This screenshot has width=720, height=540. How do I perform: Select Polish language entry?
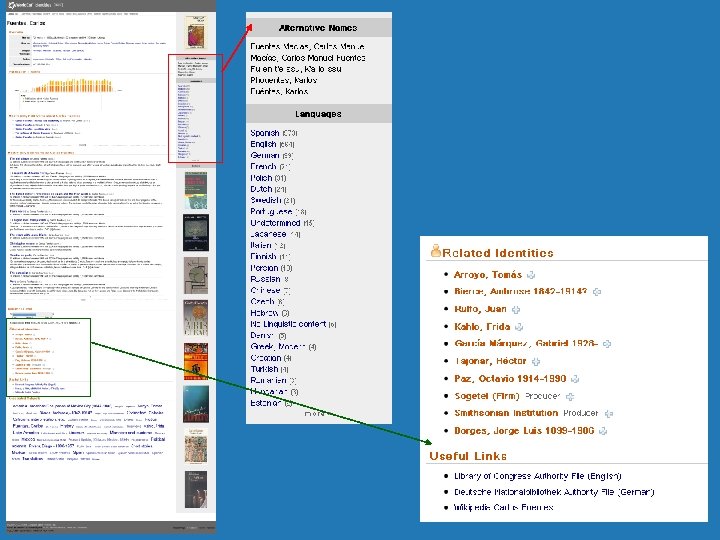click(261, 178)
